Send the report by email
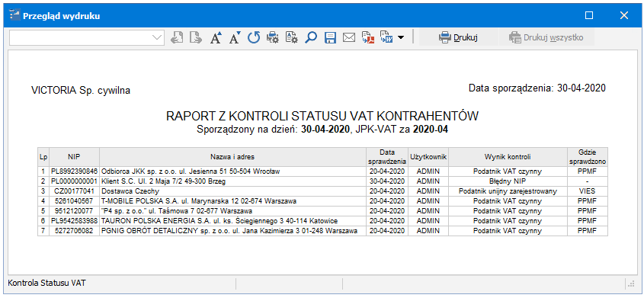The image size is (644, 298). pyautogui.click(x=349, y=38)
